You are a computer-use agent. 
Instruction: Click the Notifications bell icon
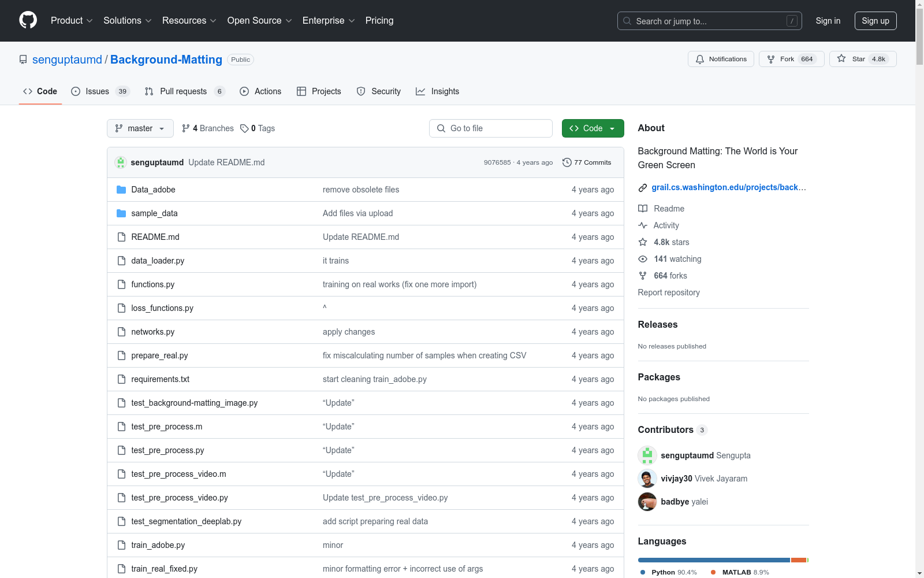[x=700, y=59]
